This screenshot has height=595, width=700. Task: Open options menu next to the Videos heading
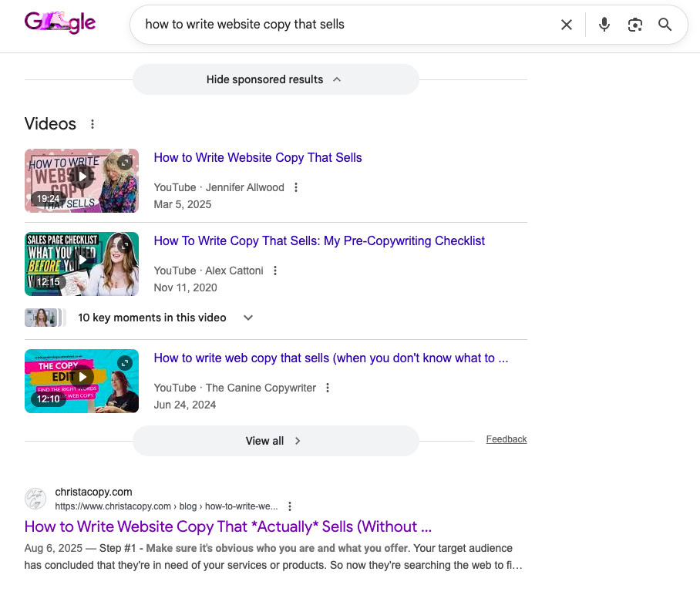92,123
